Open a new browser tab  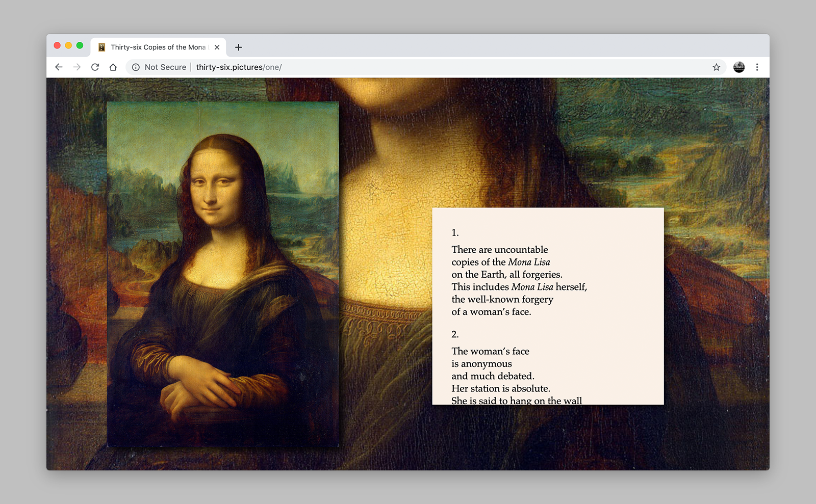[x=238, y=47]
